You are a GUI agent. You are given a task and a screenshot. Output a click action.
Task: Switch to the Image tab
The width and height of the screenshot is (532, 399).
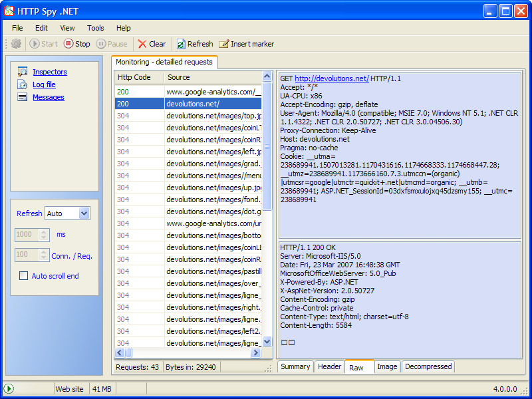(387, 366)
